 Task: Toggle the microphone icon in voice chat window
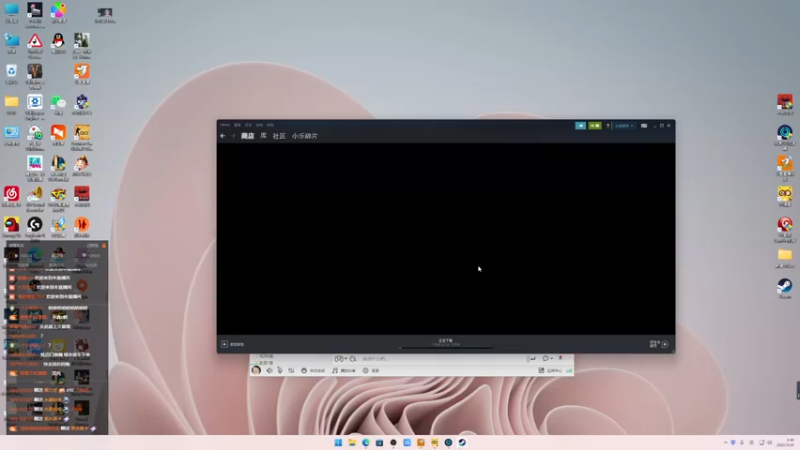point(280,370)
